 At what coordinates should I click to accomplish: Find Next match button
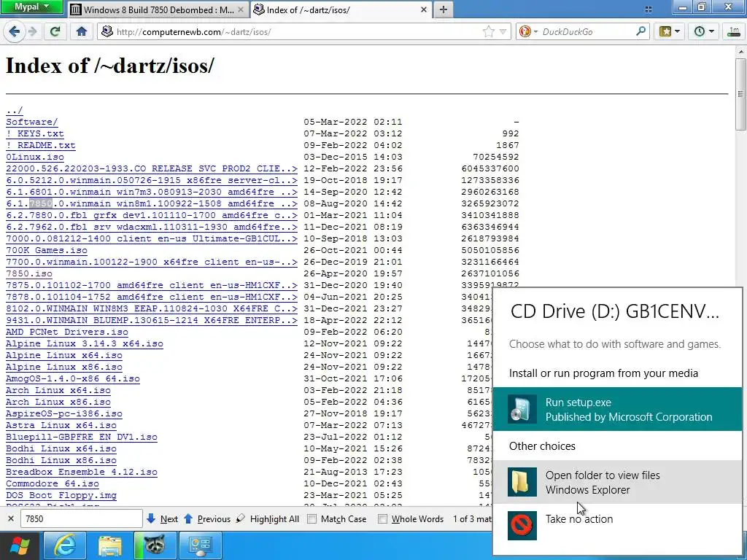163,518
